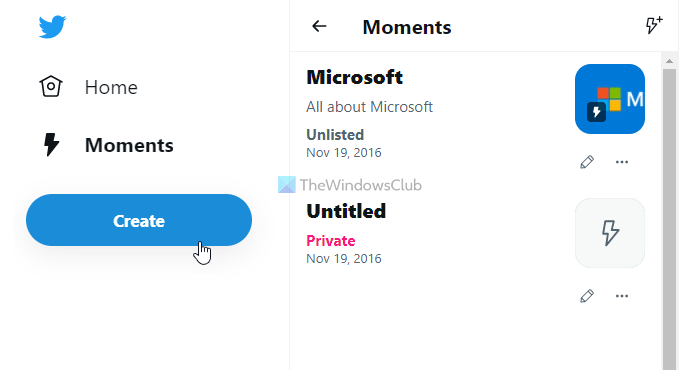Click the scrollbar up arrow
Viewport: 700px width, 370px height.
click(x=669, y=61)
